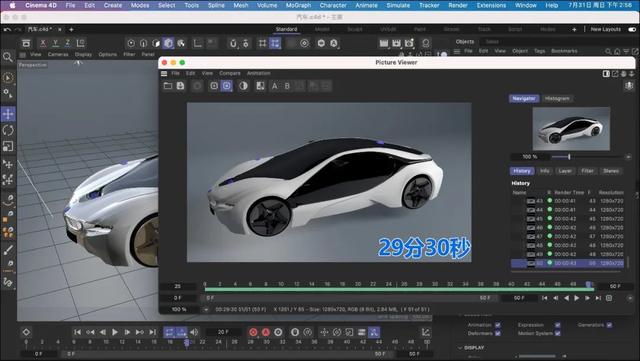
Task: Open the search magnifier in main window
Action: [x=8, y=57]
